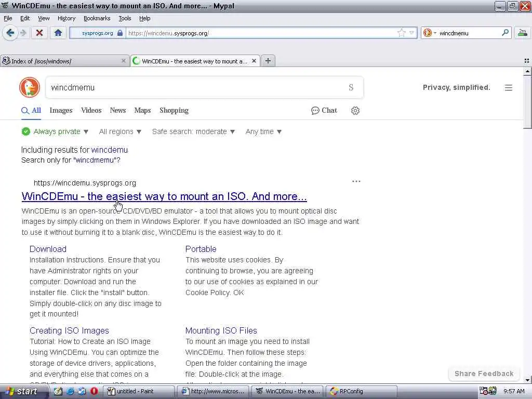This screenshot has height=399, width=532.
Task: Switch to Shopping results
Action: coord(174,111)
